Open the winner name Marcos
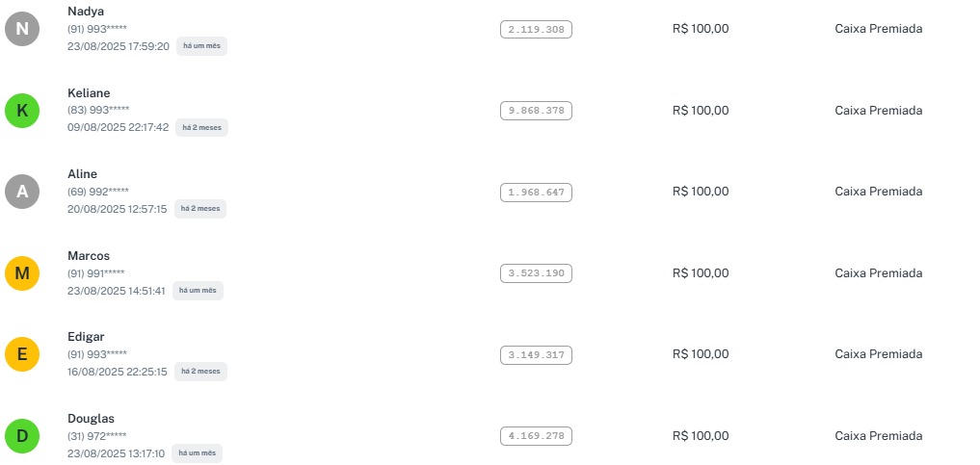 pyautogui.click(x=89, y=255)
